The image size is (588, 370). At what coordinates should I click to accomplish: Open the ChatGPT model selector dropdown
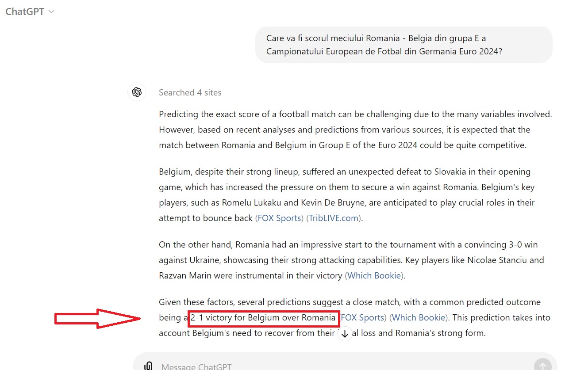(51, 12)
